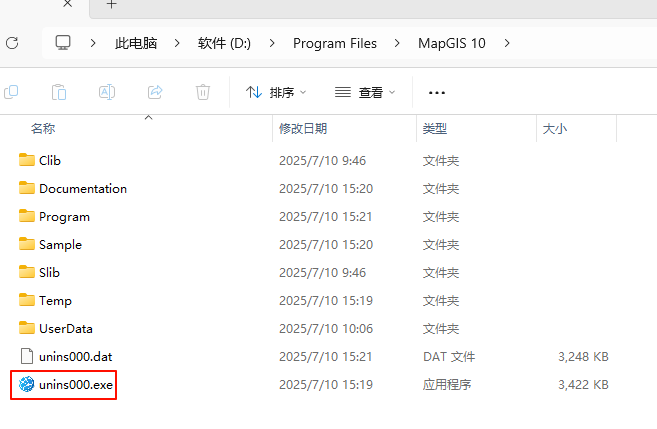Sort by 修改日期 column header

point(303,129)
